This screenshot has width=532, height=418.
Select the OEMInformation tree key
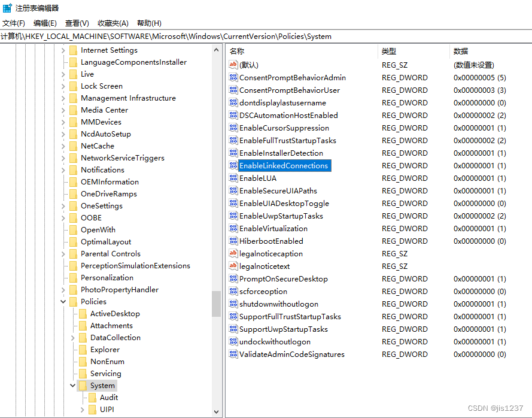[110, 181]
